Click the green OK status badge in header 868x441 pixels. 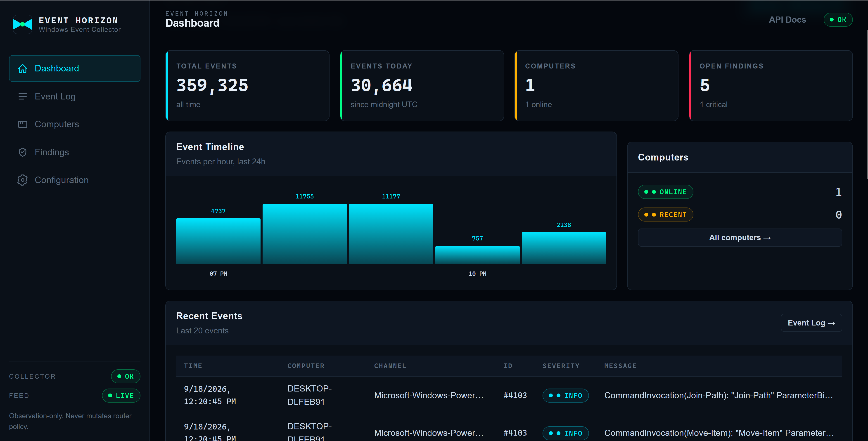coord(838,19)
